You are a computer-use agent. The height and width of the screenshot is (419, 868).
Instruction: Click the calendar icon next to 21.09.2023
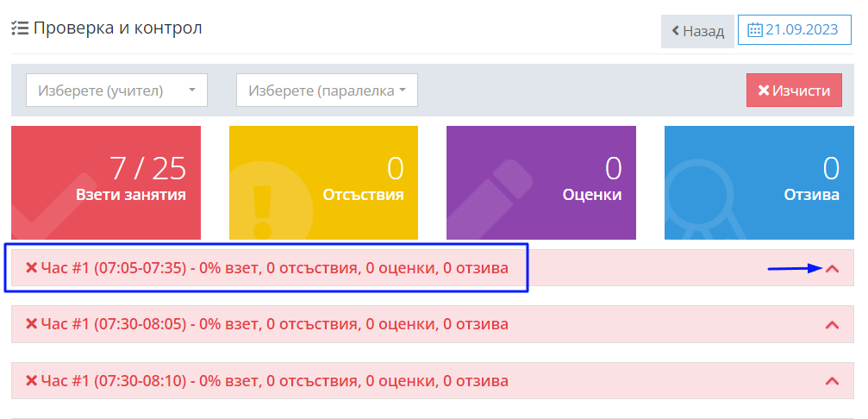(x=755, y=30)
